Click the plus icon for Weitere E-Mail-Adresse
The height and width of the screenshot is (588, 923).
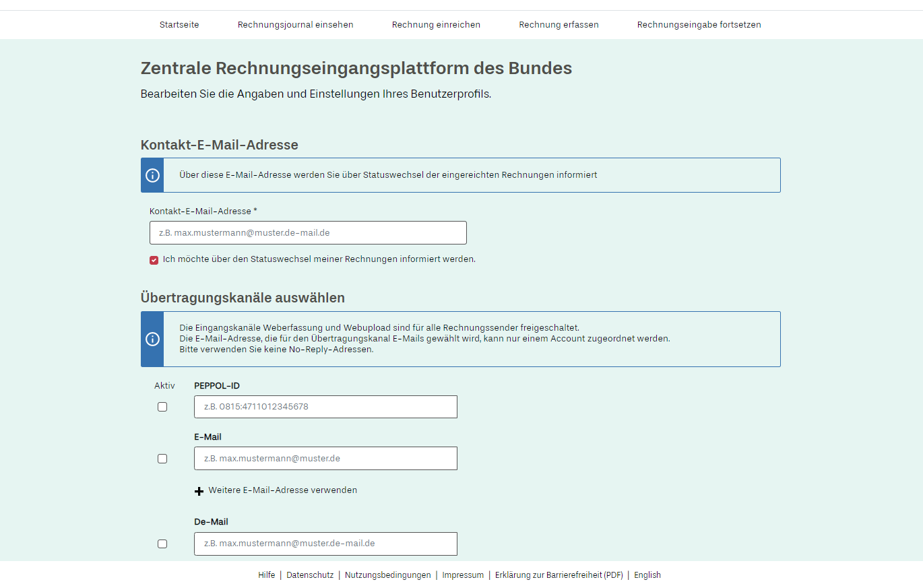click(199, 491)
